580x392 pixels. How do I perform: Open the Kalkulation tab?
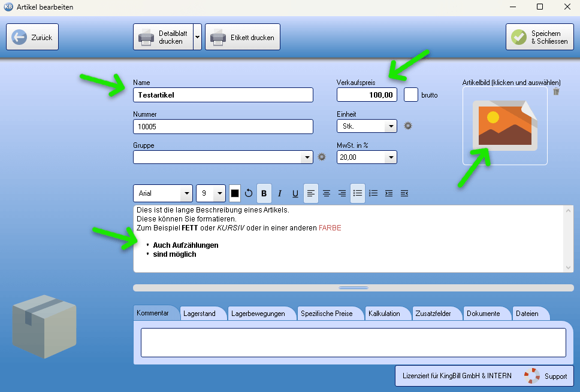[384, 314]
